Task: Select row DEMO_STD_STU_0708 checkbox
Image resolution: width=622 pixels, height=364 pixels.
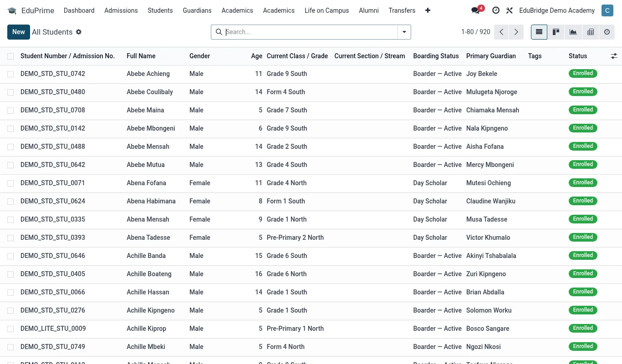Action: (x=10, y=111)
